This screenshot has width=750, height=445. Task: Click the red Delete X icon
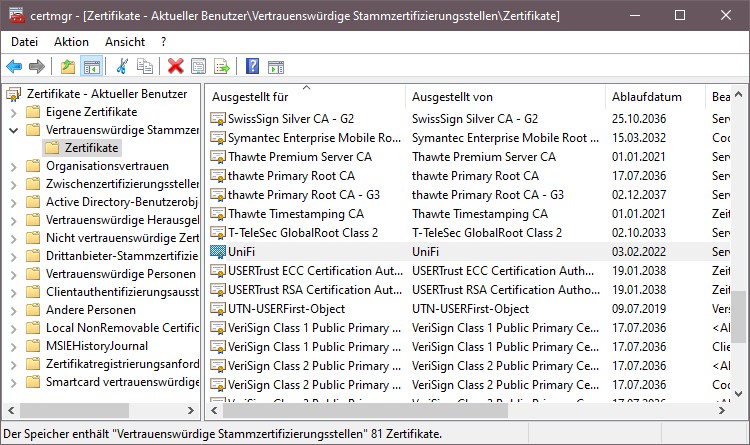click(176, 66)
